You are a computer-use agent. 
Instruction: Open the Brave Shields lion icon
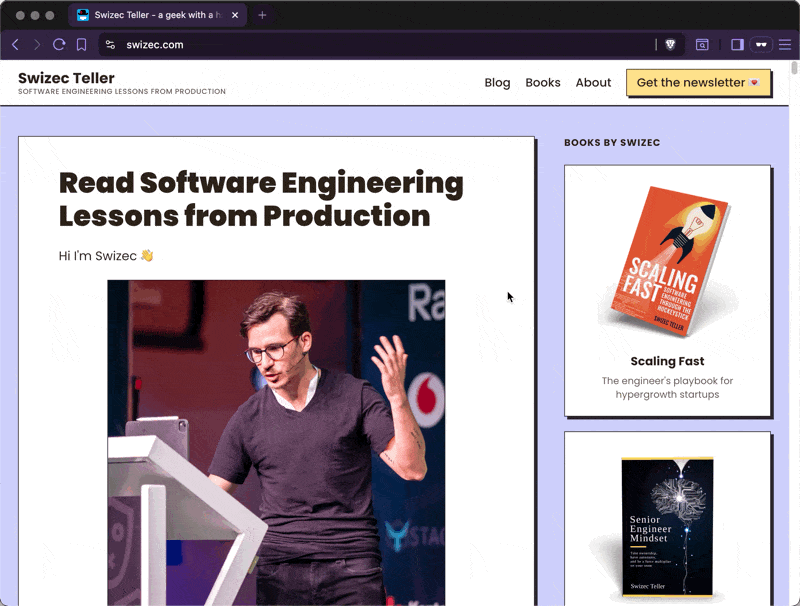point(670,45)
